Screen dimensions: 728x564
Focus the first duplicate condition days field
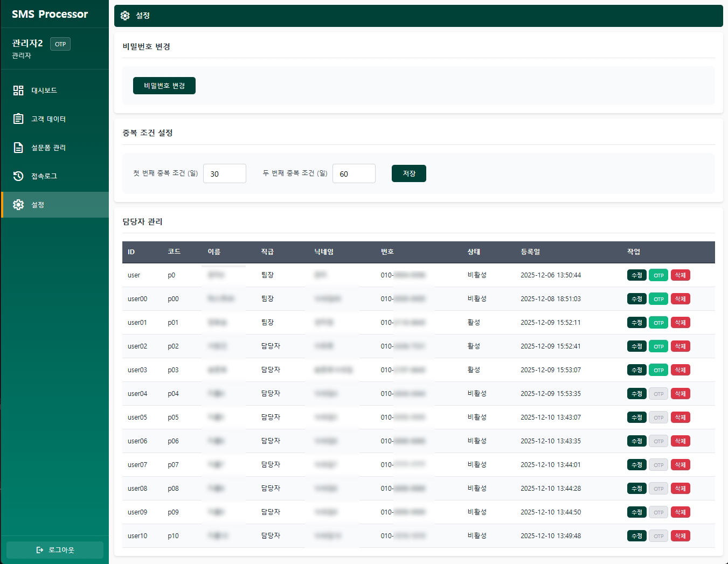(x=224, y=173)
